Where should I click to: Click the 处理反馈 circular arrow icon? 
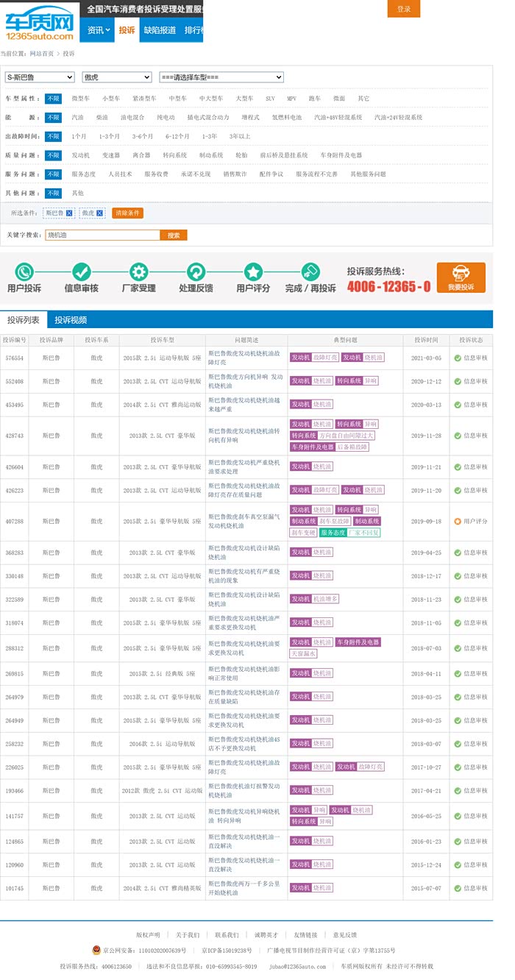coord(196,271)
